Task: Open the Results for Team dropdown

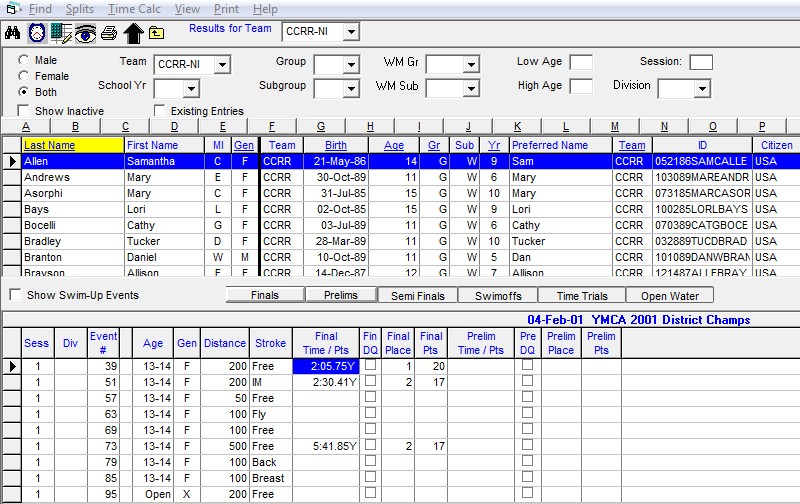Action: click(x=349, y=33)
